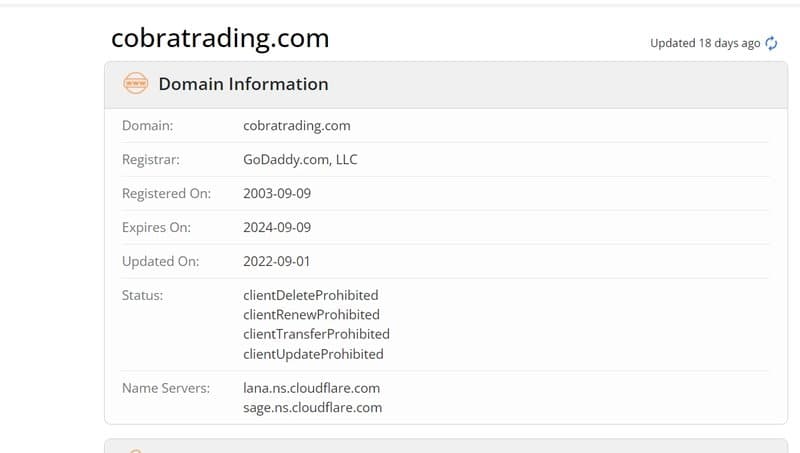Click name server lana.ns.cloudflare.com
The height and width of the screenshot is (453, 800).
[311, 388]
